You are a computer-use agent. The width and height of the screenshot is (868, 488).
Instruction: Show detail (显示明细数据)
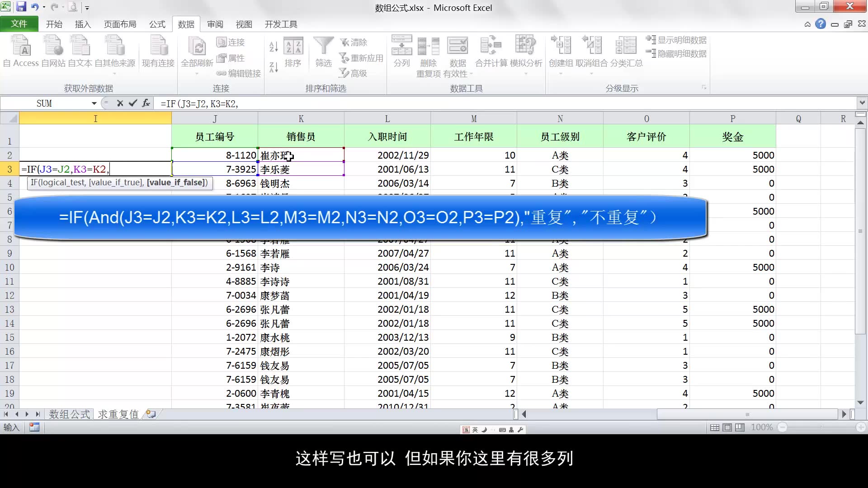[x=676, y=40]
